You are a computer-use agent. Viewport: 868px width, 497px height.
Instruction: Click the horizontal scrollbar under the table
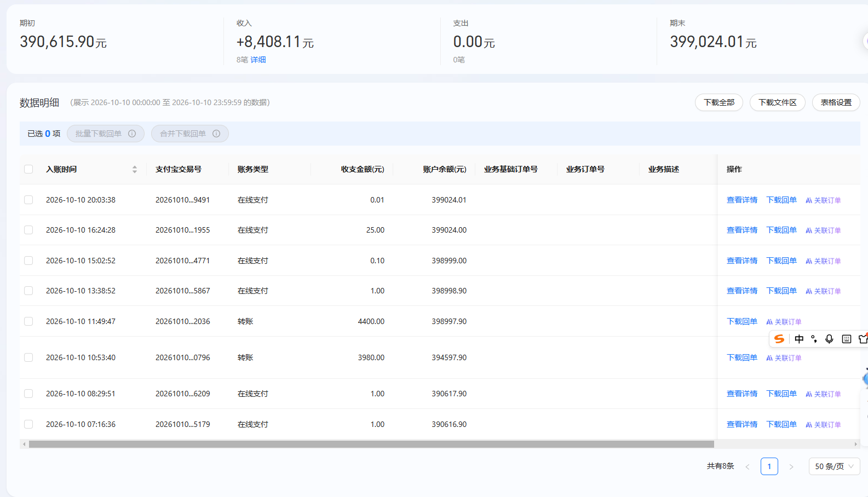coord(371,444)
